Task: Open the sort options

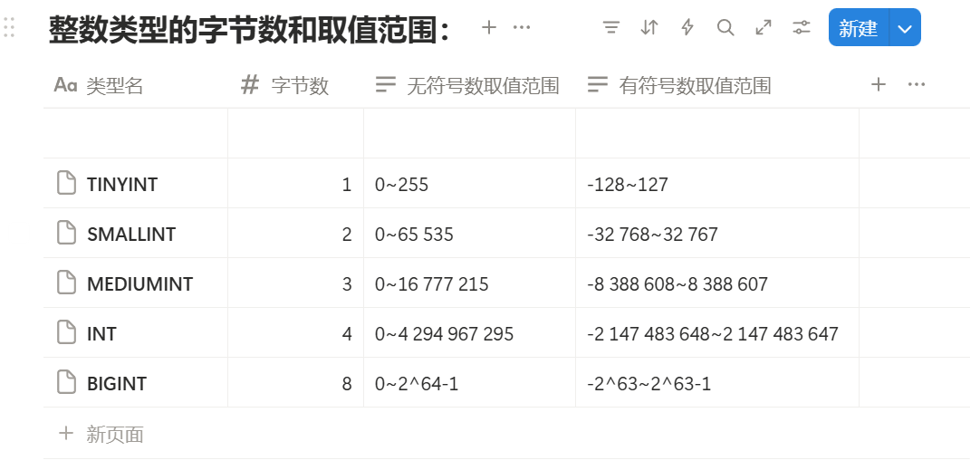Action: (649, 27)
